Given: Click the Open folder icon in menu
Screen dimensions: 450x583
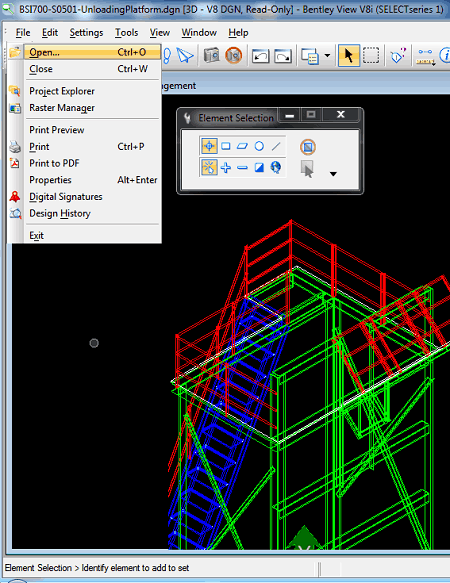Looking at the screenshot, I should (15, 52).
